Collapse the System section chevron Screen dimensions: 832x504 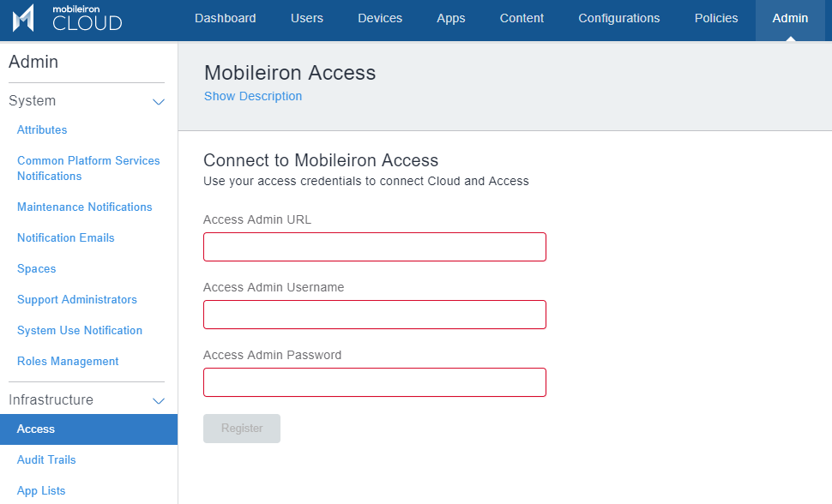pos(159,102)
